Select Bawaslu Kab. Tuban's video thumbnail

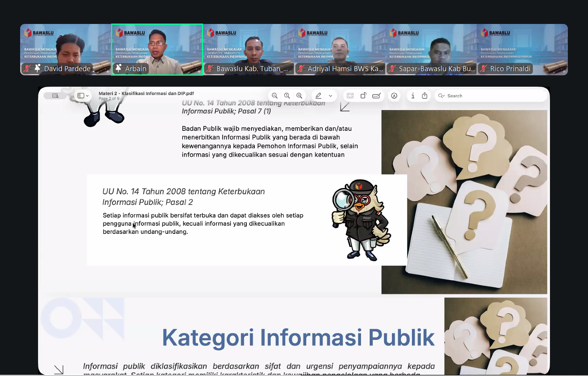[x=248, y=49]
